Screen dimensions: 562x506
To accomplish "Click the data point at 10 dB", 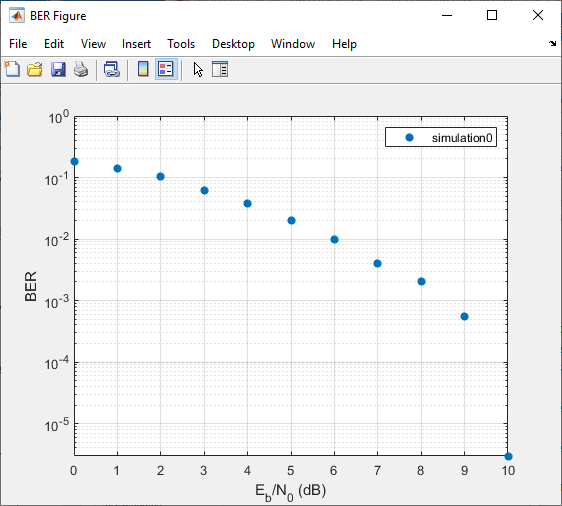I will click(508, 456).
